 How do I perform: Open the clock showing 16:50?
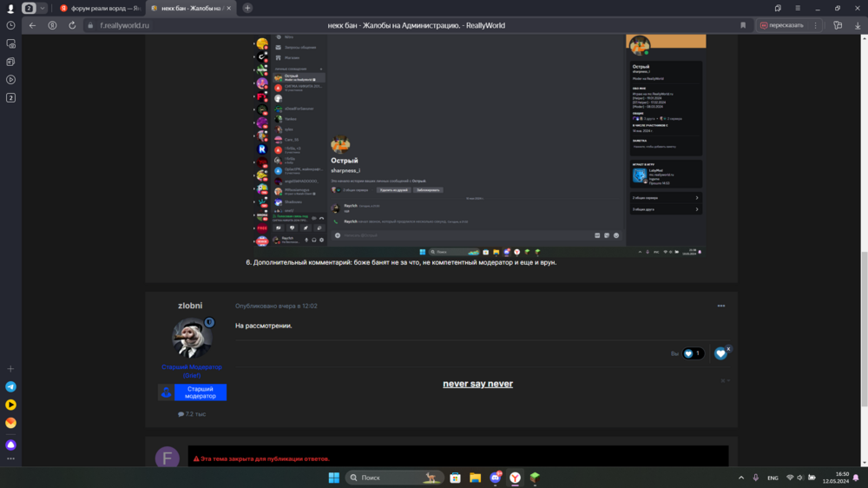tap(836, 478)
